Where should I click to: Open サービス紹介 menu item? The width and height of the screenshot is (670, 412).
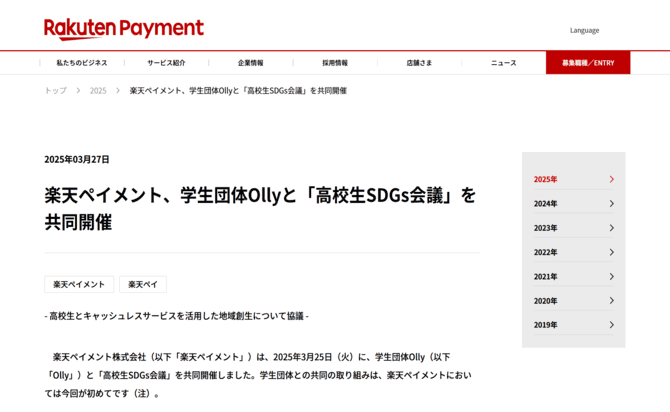point(166,63)
